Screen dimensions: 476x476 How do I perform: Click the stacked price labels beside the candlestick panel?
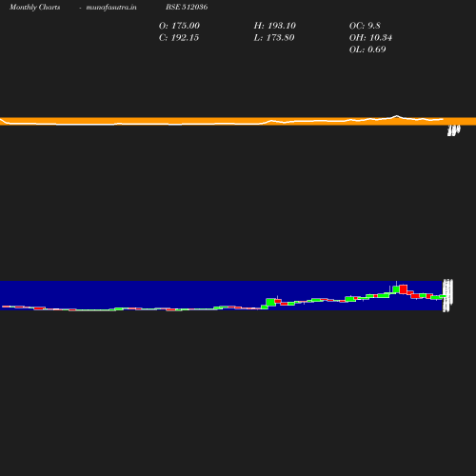[447, 295]
